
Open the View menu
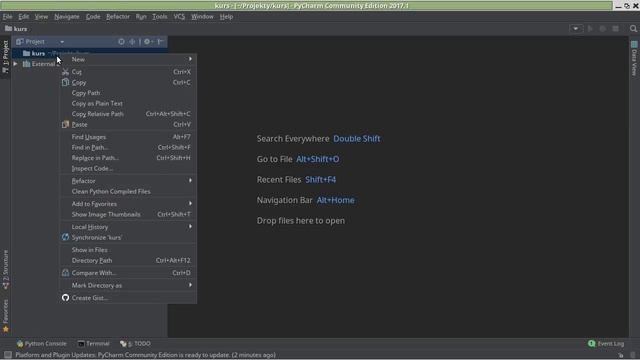pos(41,17)
